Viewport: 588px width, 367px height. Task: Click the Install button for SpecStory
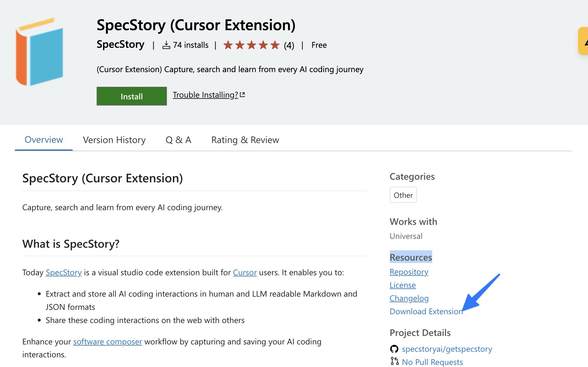pyautogui.click(x=131, y=96)
